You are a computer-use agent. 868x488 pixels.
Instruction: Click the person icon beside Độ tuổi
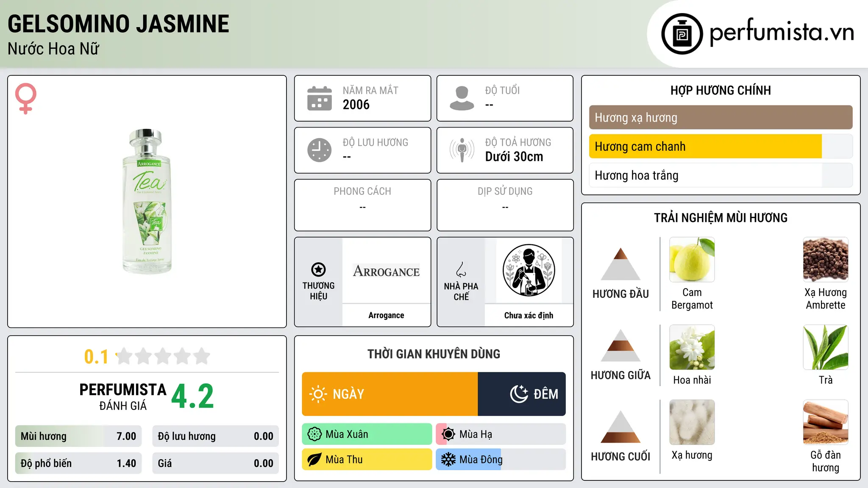(x=462, y=98)
